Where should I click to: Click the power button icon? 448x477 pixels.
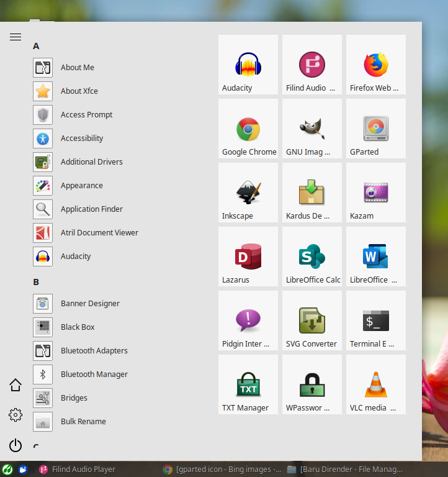[16, 445]
